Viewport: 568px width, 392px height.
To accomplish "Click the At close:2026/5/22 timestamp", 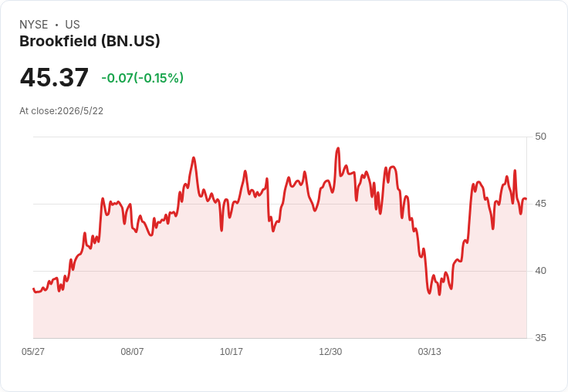I will pos(61,111).
